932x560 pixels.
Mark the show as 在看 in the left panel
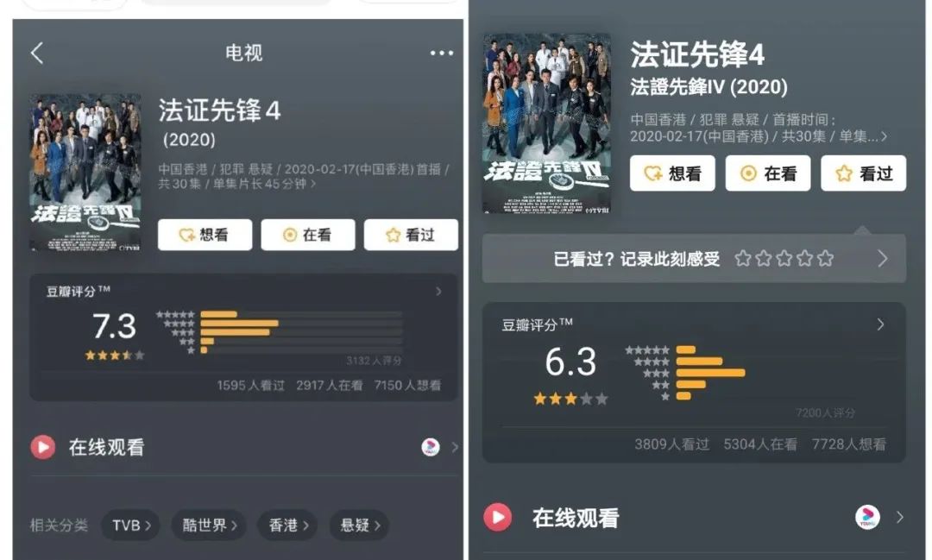tap(308, 235)
